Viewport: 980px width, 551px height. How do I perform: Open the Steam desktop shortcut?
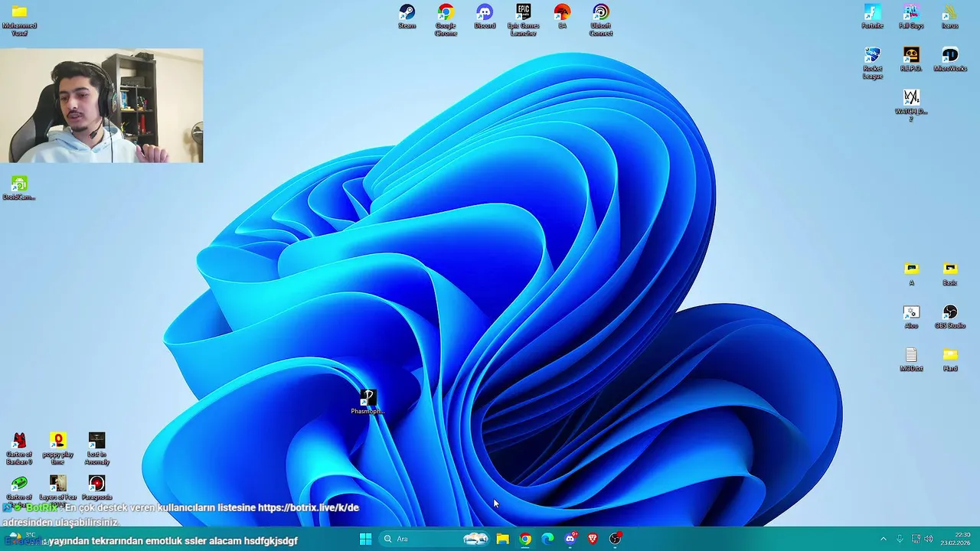pos(407,16)
